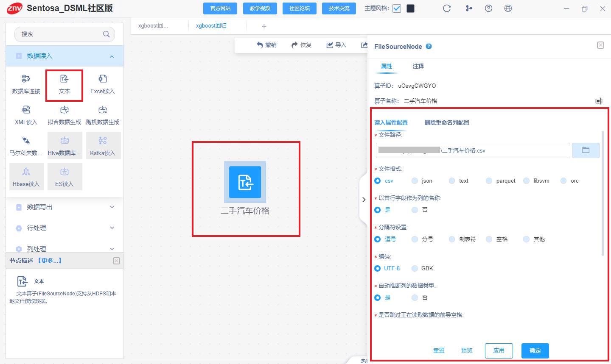Select the Hbase读入 node icon
This screenshot has height=364, width=611.
coord(26,172)
